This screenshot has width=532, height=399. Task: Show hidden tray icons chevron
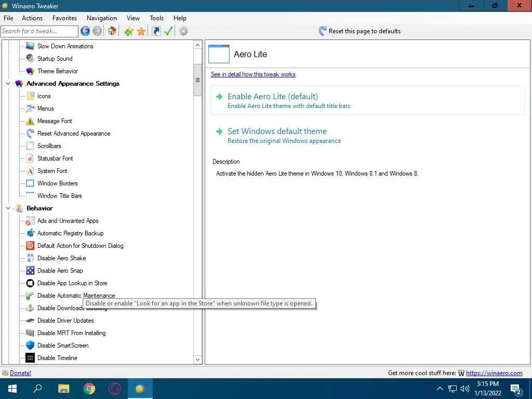440,389
